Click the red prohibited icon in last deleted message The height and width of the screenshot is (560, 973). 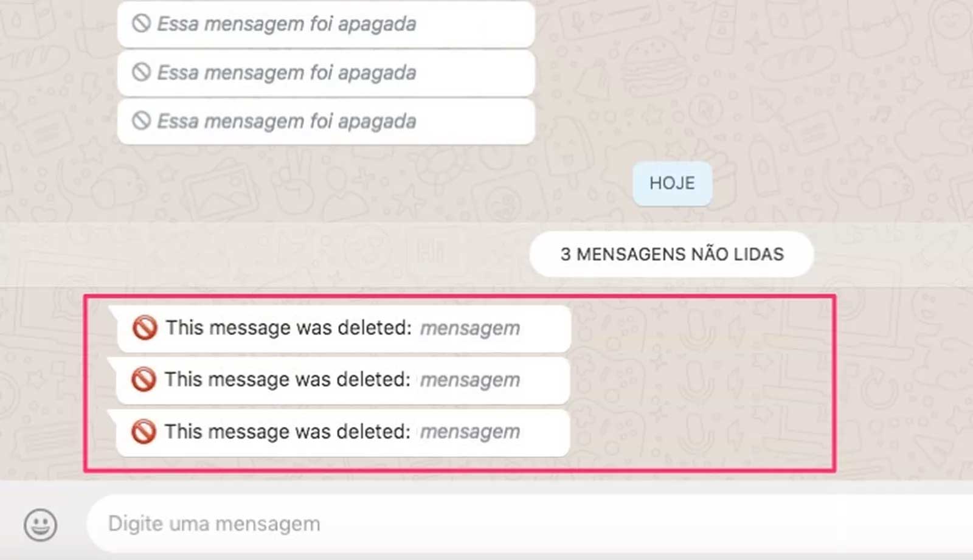144,432
